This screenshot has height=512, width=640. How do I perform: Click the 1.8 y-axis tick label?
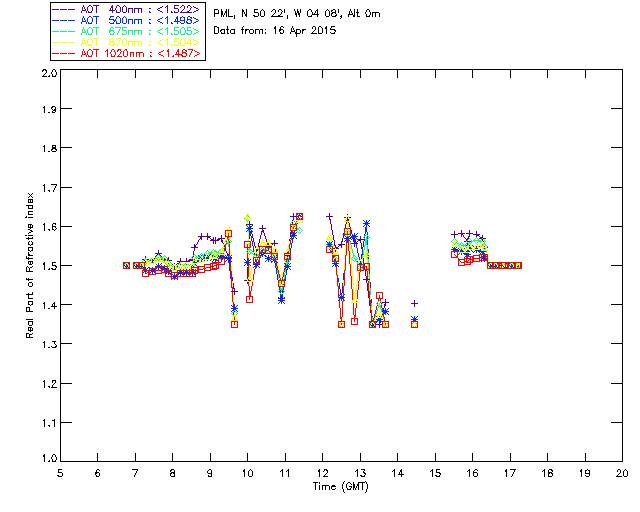coord(49,148)
